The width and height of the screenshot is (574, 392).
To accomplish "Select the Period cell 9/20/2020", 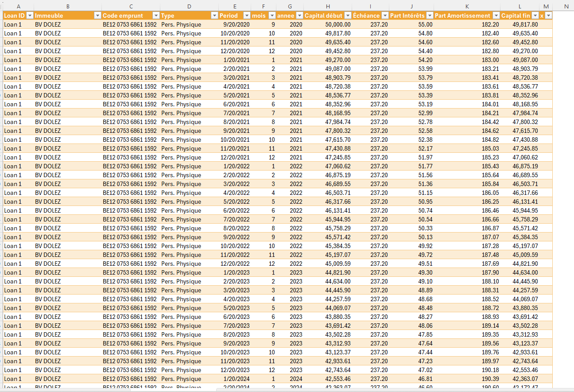I will point(235,24).
